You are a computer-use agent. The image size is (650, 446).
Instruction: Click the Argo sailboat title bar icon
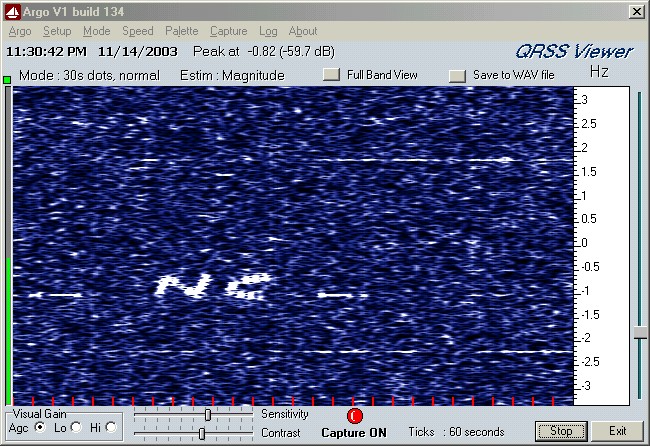(12, 12)
